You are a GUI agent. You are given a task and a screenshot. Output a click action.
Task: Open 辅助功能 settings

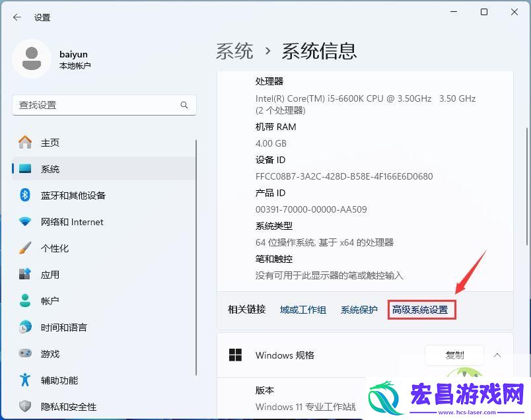[104, 380]
